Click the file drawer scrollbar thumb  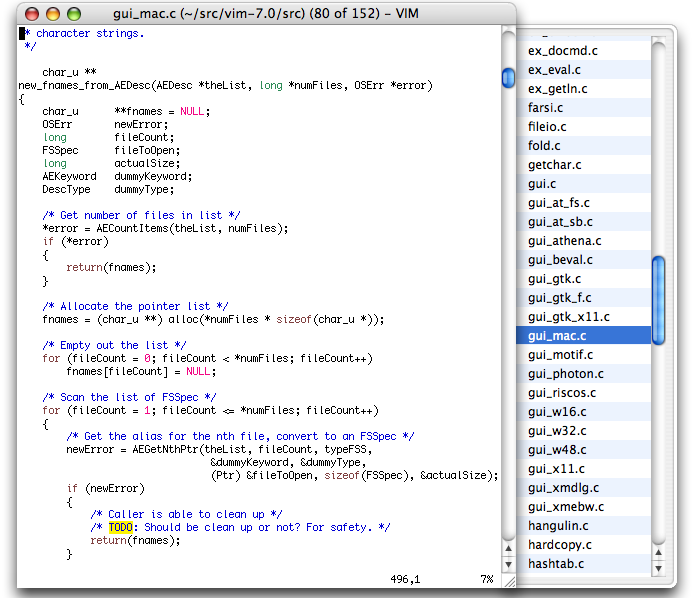point(658,301)
